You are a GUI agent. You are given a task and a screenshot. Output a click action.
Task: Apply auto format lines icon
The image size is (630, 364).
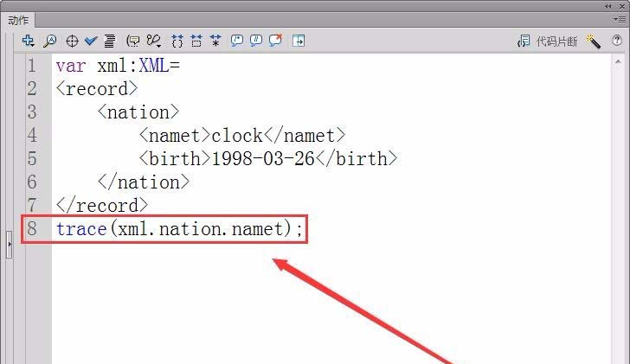point(110,41)
